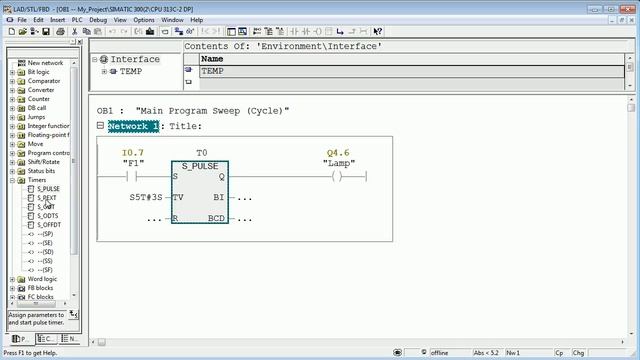This screenshot has height=360, width=640.
Task: Click the Print toolbar icon
Action: [x=60, y=31]
